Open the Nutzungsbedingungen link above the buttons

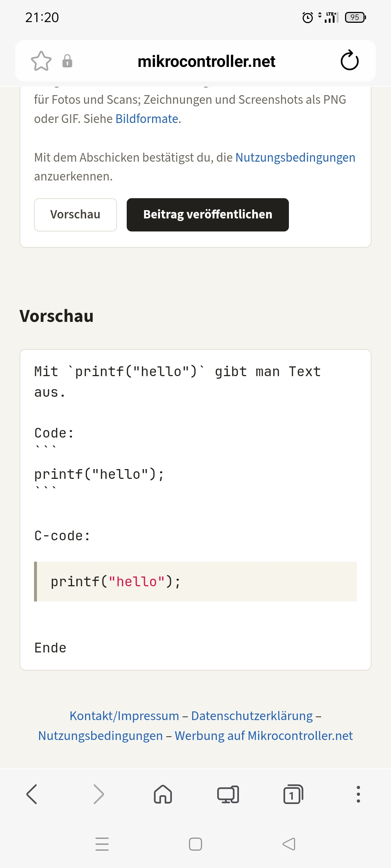click(x=295, y=157)
